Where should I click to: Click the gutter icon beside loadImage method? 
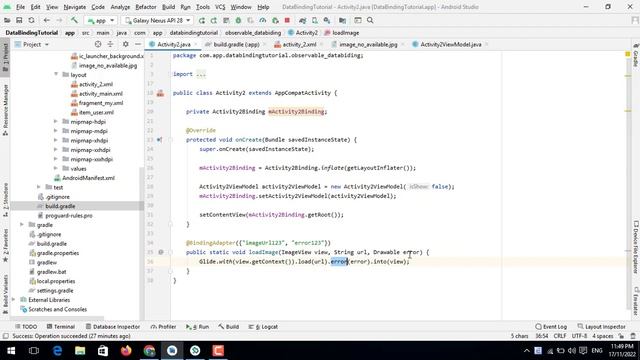(x=161, y=252)
